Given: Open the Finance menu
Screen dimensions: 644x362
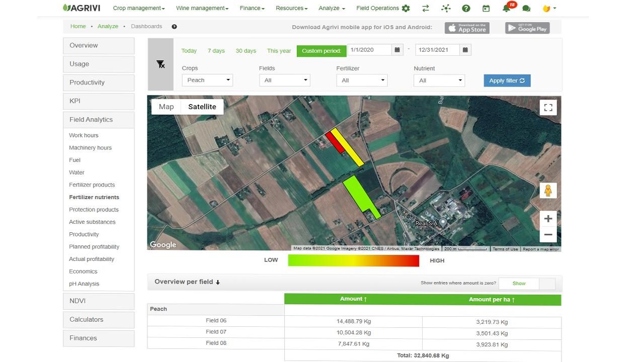Looking at the screenshot, I should click(x=252, y=8).
